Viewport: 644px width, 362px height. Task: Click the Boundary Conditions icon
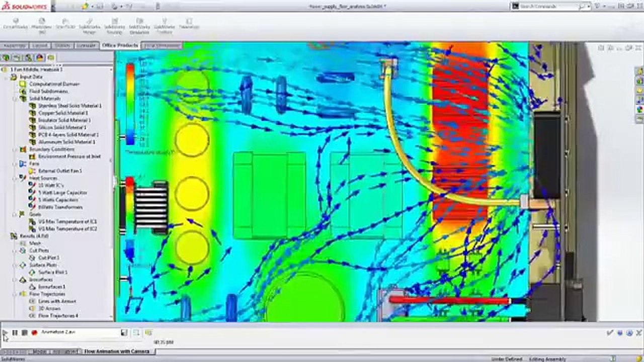click(x=23, y=149)
